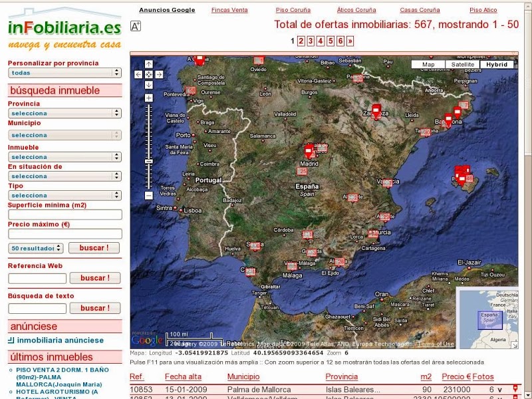Pan the map up with the arrow
Screen dimensions: 532x399
[148, 64]
